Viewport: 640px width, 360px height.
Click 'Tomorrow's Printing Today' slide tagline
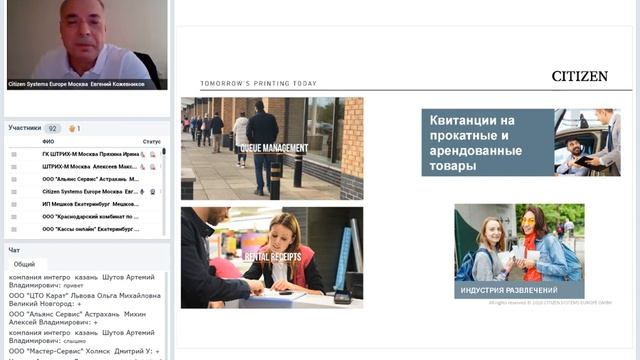pyautogui.click(x=258, y=83)
